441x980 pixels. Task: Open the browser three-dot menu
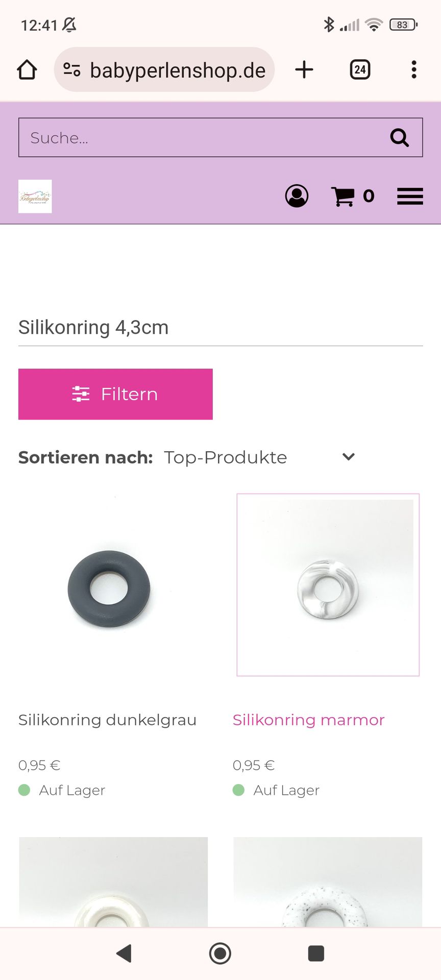click(x=414, y=69)
